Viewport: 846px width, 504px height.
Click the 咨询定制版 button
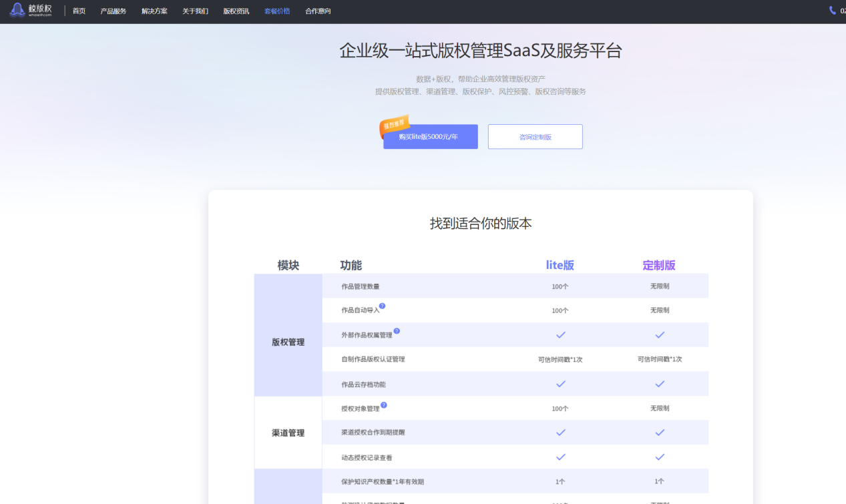535,137
